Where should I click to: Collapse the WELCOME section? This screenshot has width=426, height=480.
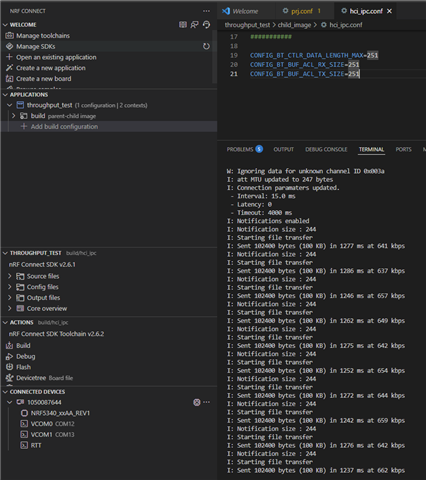pos(5,25)
